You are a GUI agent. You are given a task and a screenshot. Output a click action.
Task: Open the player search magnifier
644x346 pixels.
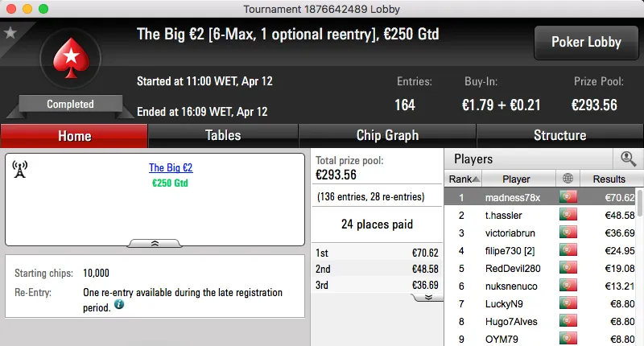click(x=627, y=159)
